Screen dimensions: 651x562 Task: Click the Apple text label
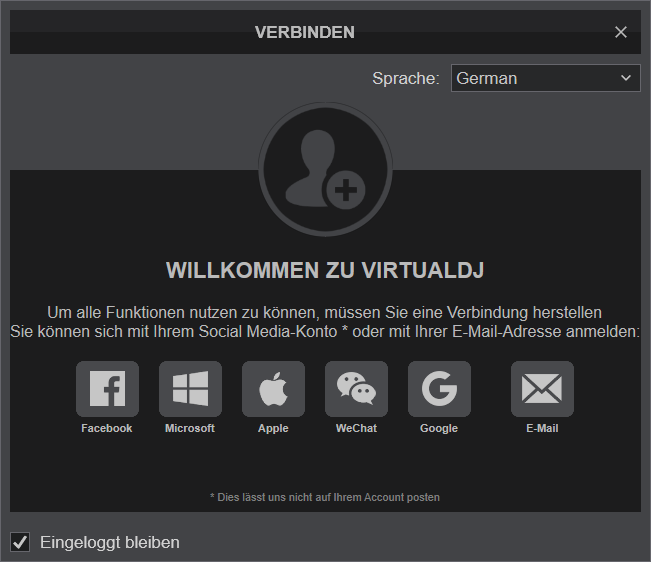pyautogui.click(x=273, y=428)
